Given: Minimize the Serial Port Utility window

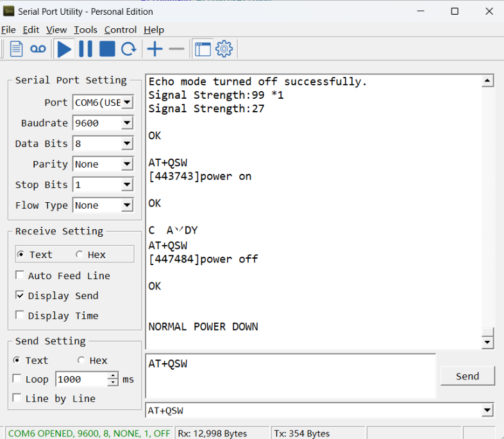Looking at the screenshot, I should coord(421,12).
